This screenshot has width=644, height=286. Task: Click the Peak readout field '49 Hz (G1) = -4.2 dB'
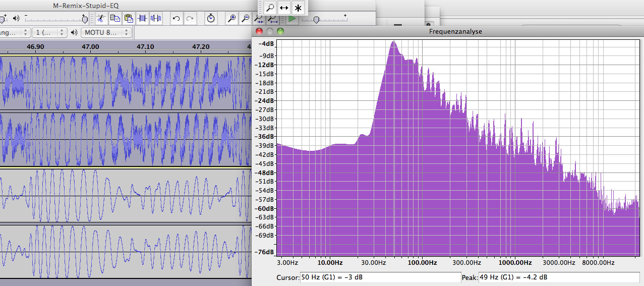tap(560, 277)
